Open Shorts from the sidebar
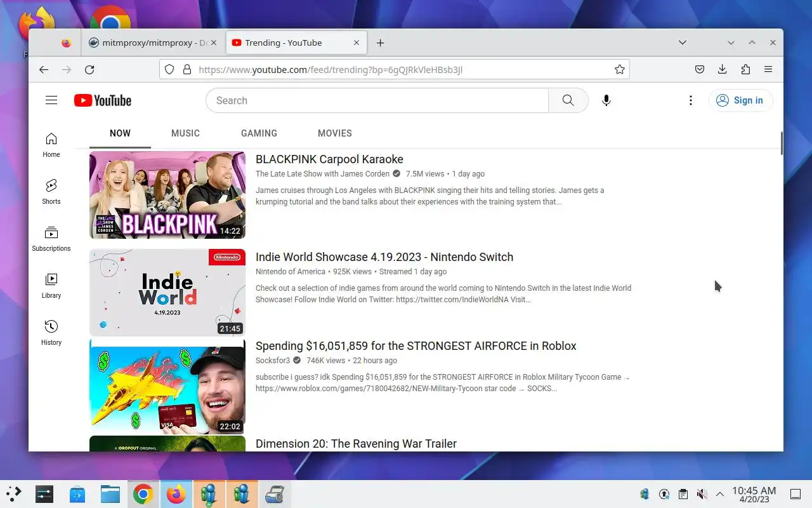 pyautogui.click(x=51, y=192)
